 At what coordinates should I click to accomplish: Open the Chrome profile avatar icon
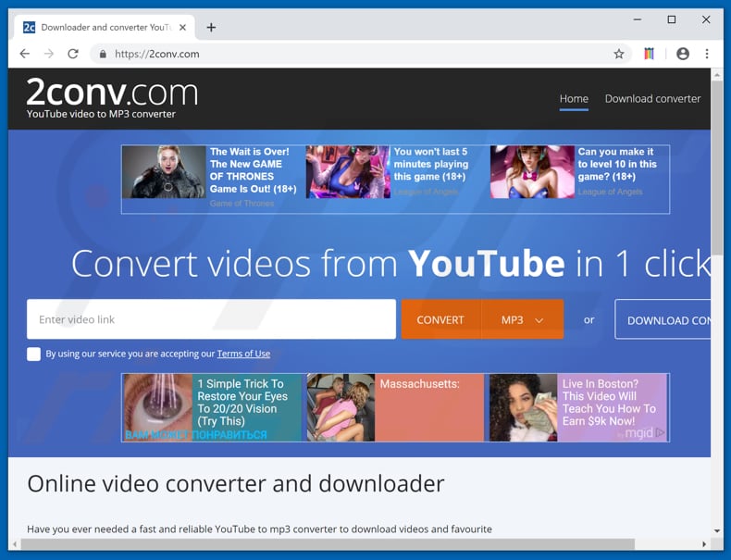[683, 54]
